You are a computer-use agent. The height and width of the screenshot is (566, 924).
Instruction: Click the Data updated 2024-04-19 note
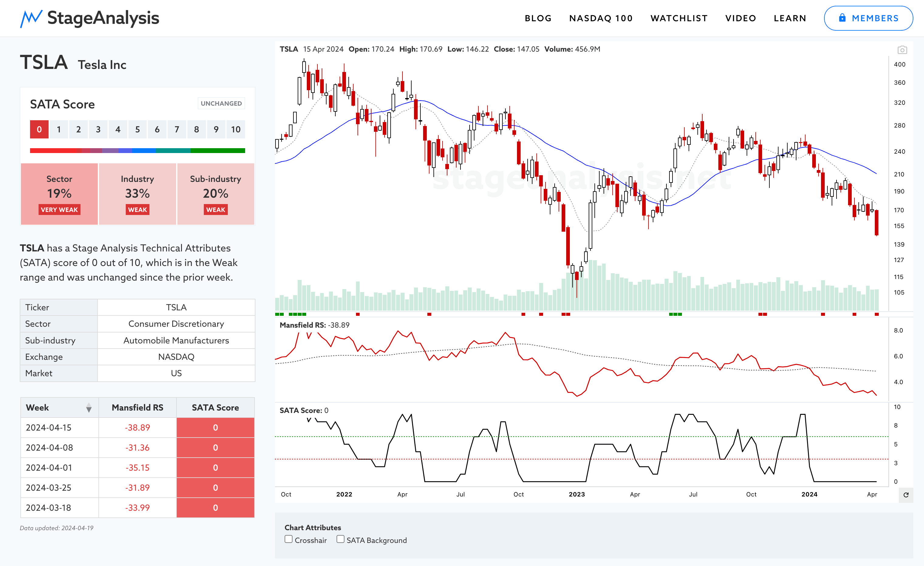coord(56,528)
